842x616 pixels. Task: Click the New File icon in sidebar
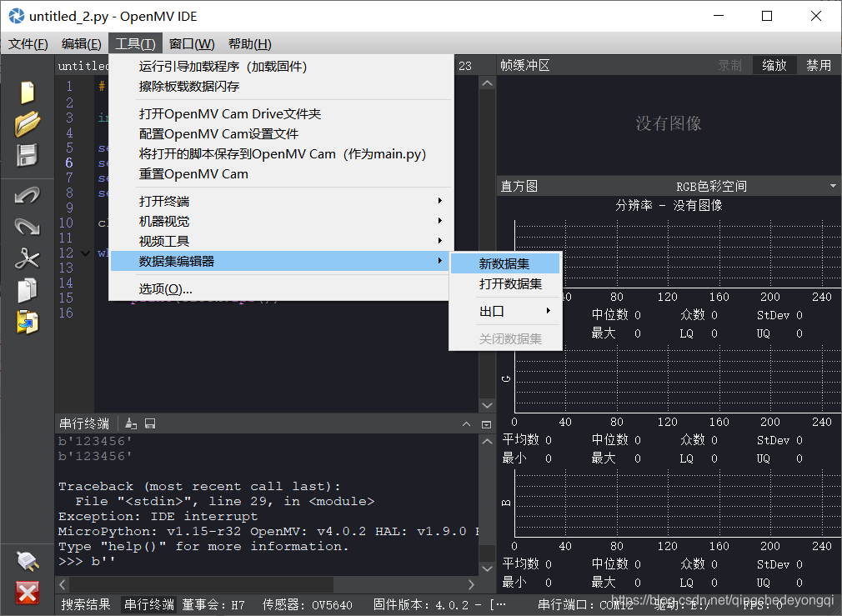[x=27, y=93]
